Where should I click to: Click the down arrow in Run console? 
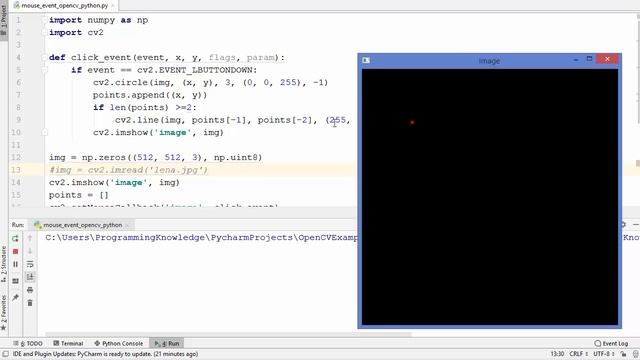(x=30, y=251)
